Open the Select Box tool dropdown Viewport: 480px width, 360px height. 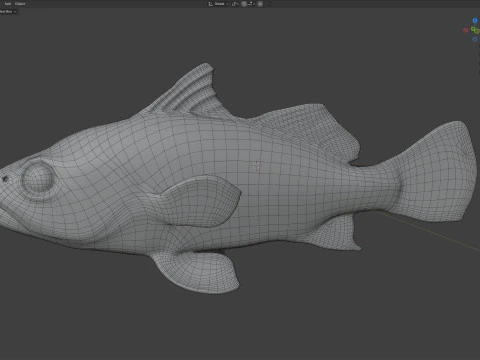(8, 11)
